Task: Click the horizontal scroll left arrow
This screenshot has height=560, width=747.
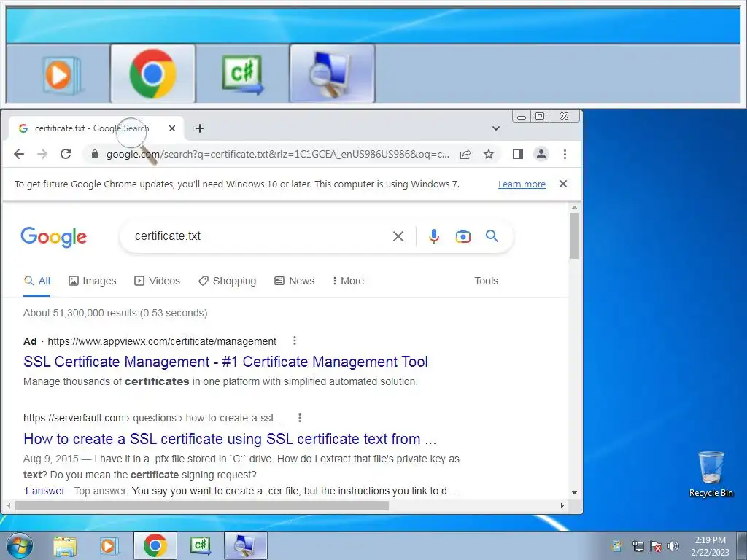Action: click(x=9, y=506)
